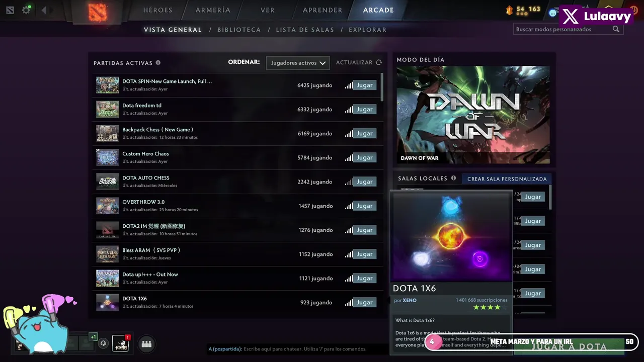Click DOTA AUTO CHESS thumbnail

(x=107, y=182)
